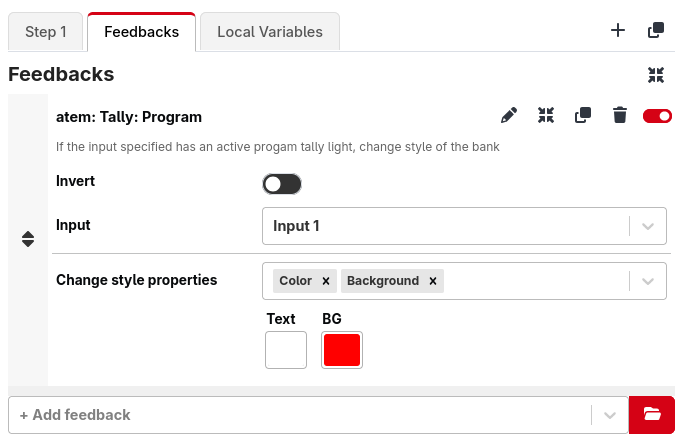Collapse the atem Tally Program feedback
This screenshot has width=680, height=442.
point(546,116)
